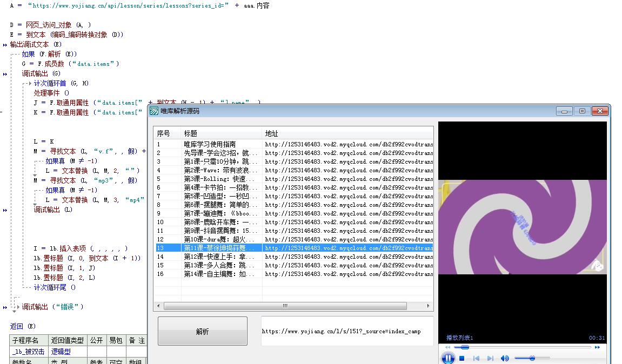Click the 序号 column header

point(167,133)
